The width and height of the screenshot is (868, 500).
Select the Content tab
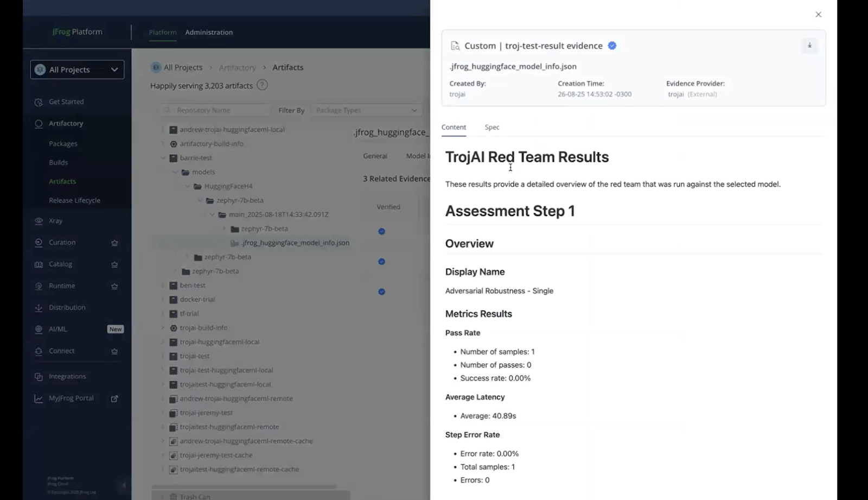(x=454, y=127)
